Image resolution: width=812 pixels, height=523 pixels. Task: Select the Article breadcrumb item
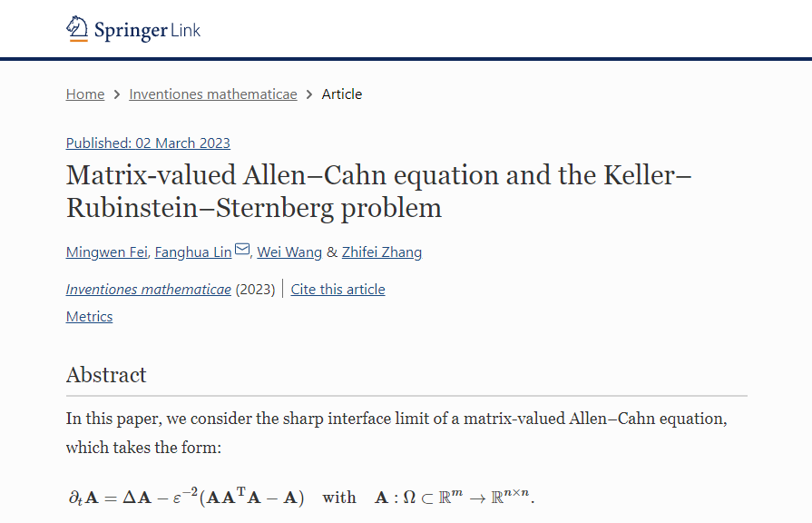tap(342, 94)
